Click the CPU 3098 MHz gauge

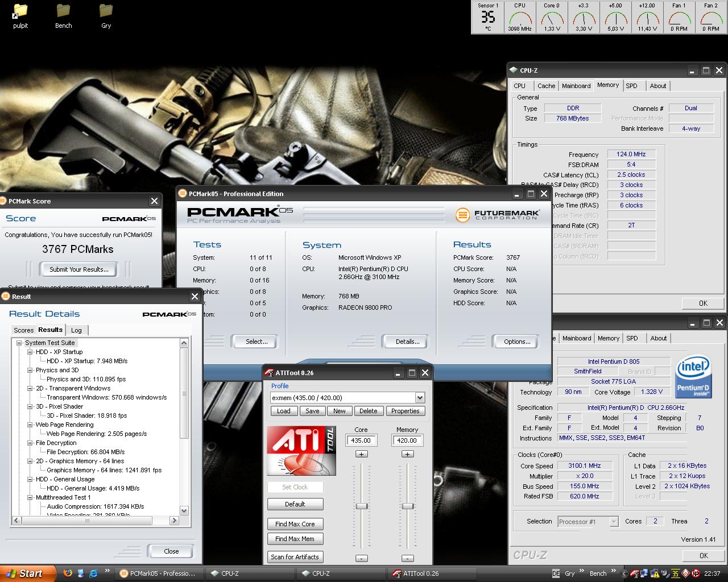point(520,17)
